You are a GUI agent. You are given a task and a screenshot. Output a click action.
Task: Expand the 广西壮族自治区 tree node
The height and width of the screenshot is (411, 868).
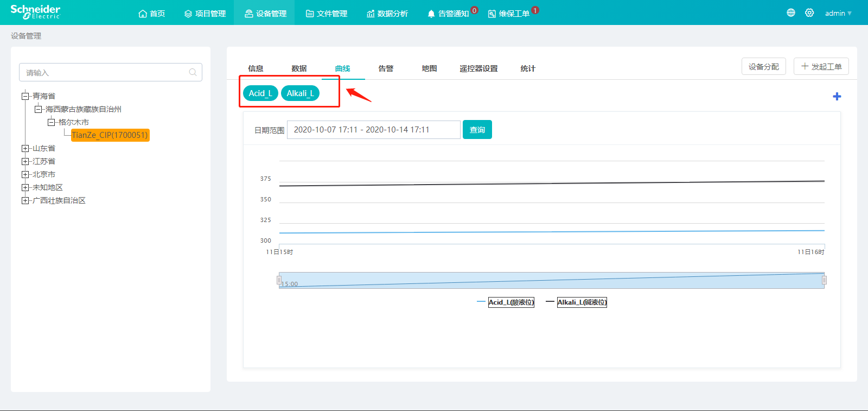[x=25, y=200]
